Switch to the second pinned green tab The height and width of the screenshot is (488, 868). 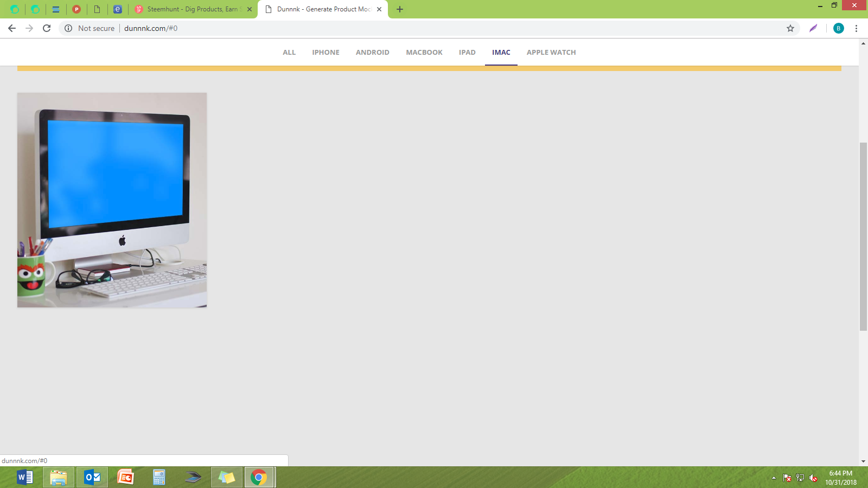[35, 9]
